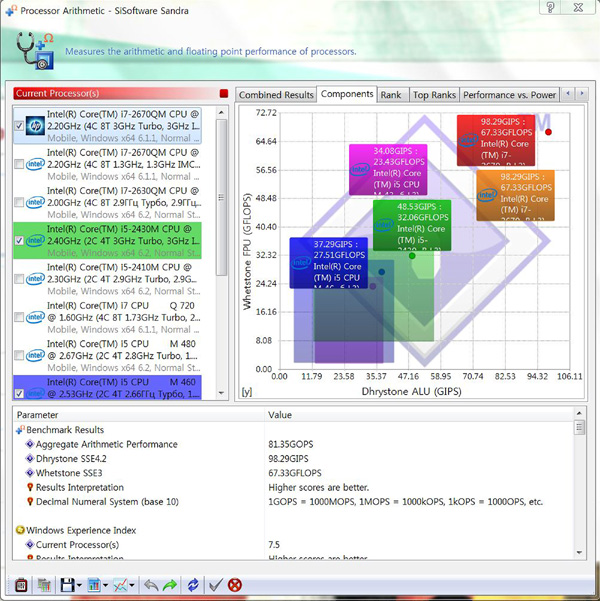Click the green i5-2430M data point on chart
600x601 pixels.
click(x=412, y=256)
